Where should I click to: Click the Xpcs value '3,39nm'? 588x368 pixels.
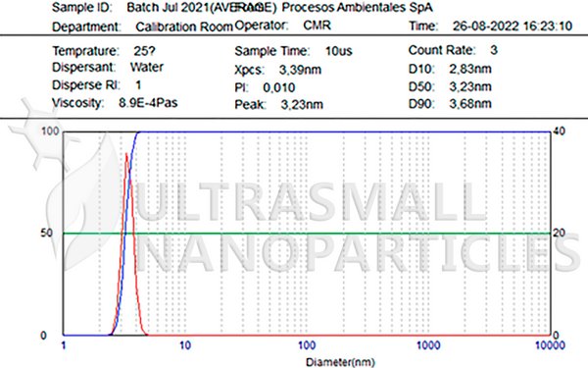click(x=300, y=70)
